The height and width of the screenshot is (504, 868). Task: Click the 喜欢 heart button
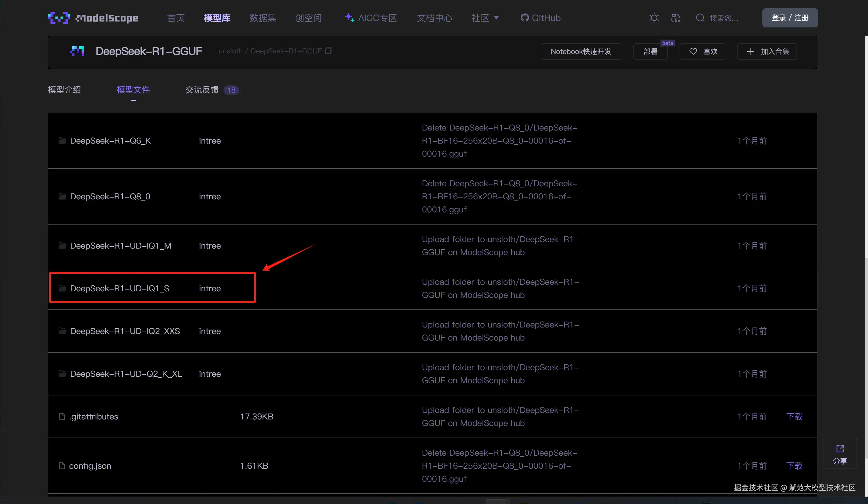[x=703, y=52]
